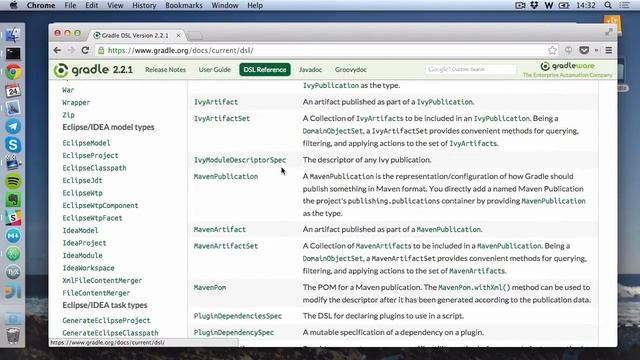
Task: Click MavenPom.withXml() method link
Action: pos(474,287)
